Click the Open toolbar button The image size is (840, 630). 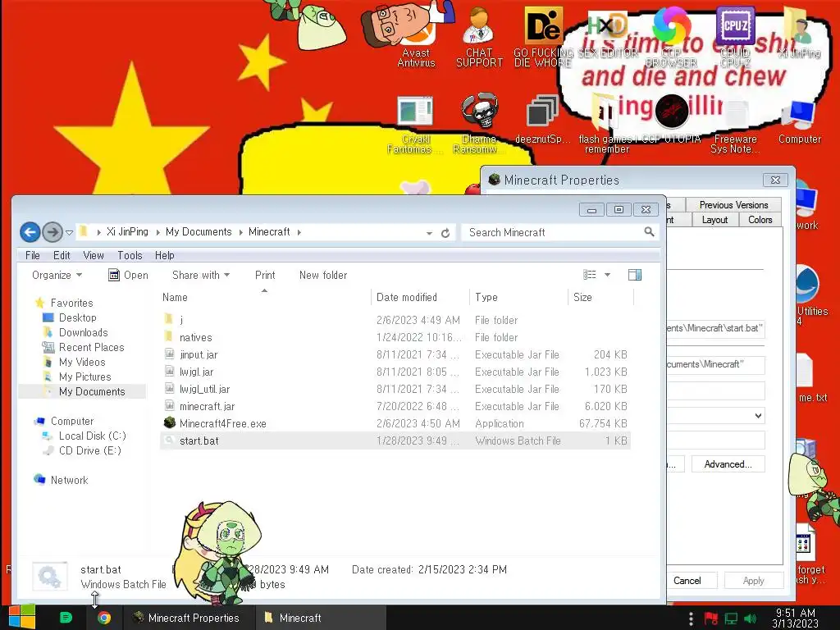pos(129,275)
